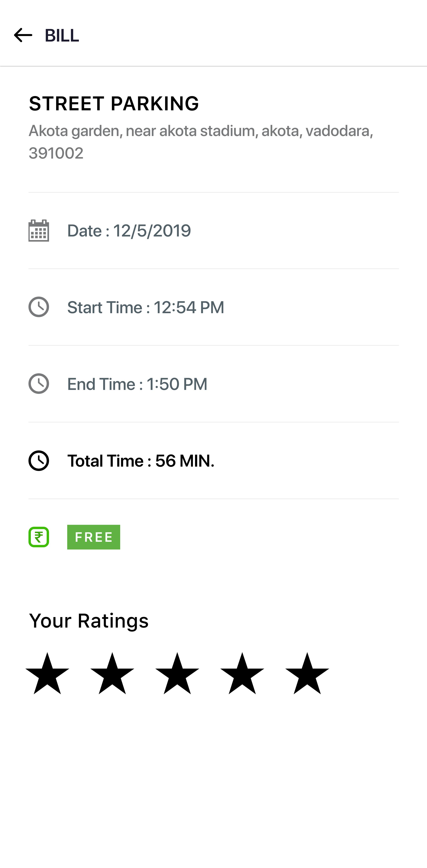427x868 pixels.
Task: Select the STREET PARKING heading
Action: 114,103
